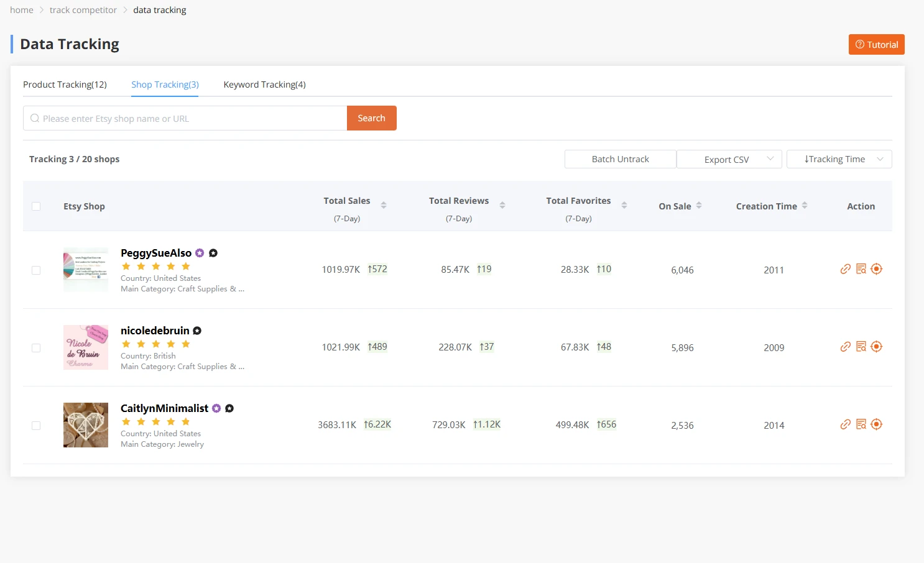Select the CaitlynMinimalist row checkbox

click(36, 425)
